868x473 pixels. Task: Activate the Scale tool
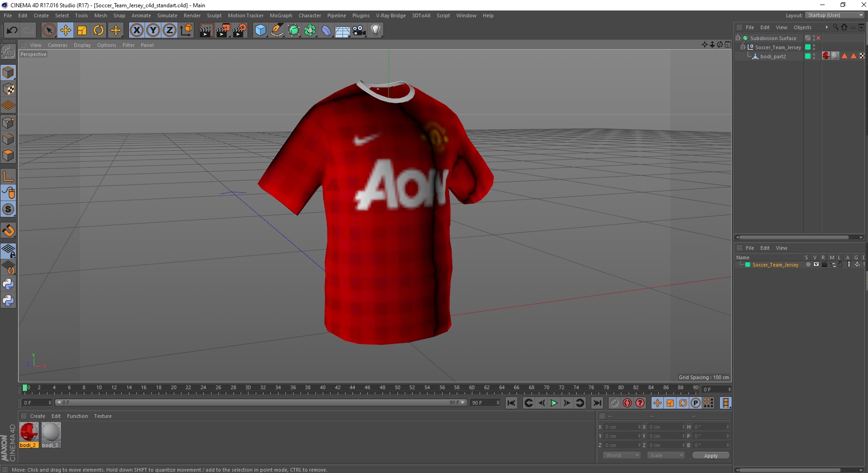[x=82, y=31]
